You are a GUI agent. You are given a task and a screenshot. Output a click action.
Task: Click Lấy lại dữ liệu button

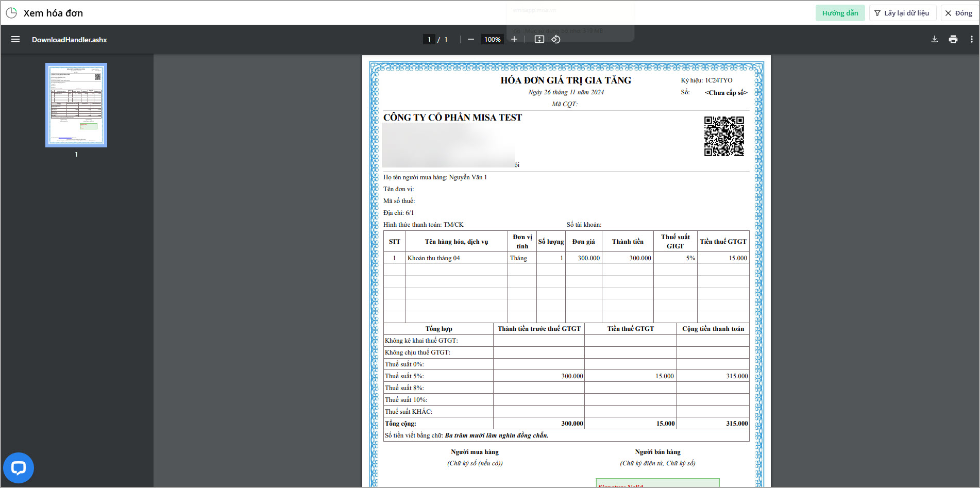pyautogui.click(x=902, y=13)
